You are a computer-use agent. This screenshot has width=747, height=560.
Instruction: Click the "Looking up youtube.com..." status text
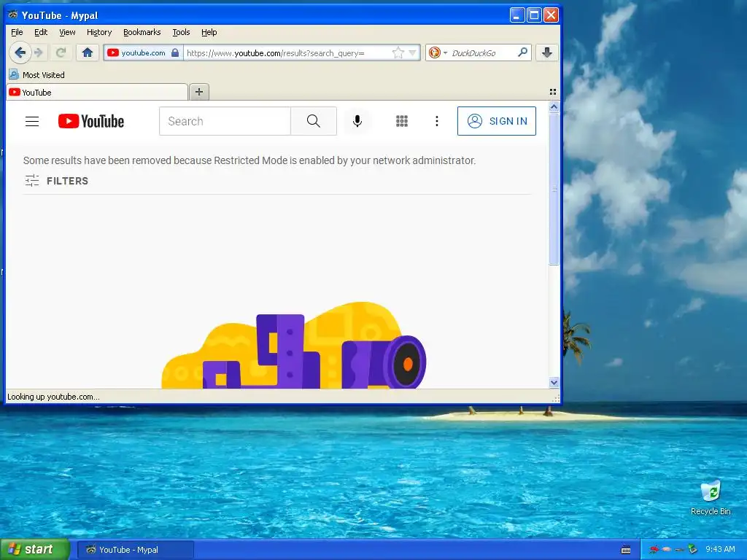(x=53, y=397)
